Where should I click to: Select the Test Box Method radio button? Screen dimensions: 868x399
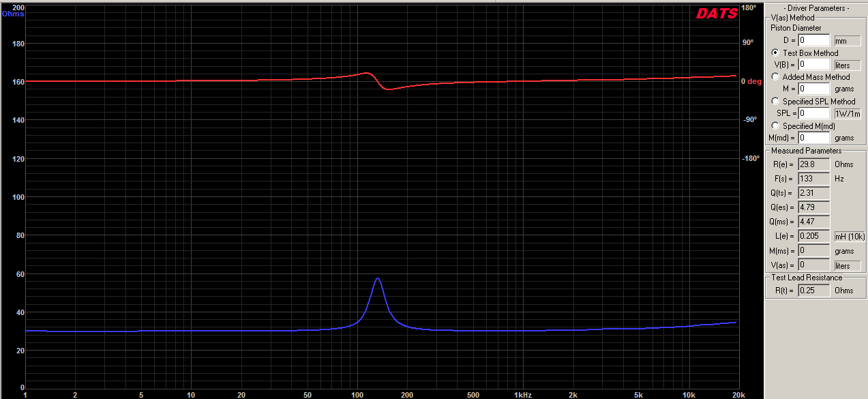coord(775,53)
